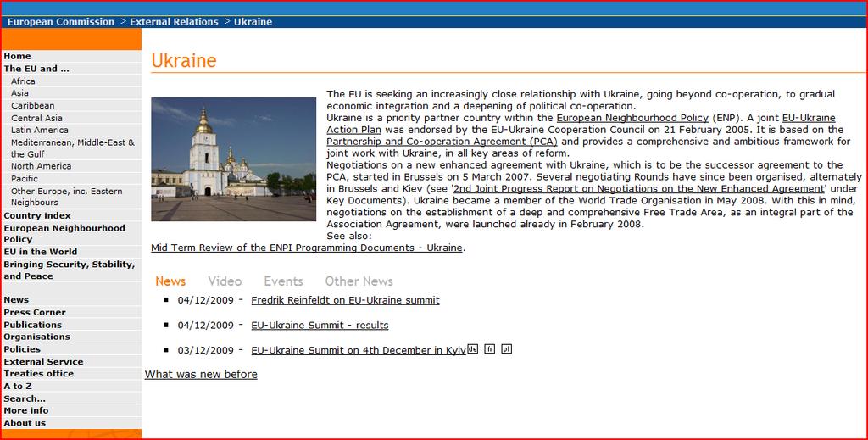This screenshot has width=868, height=440.
Task: Select Asia in the sidebar
Action: coord(20,93)
